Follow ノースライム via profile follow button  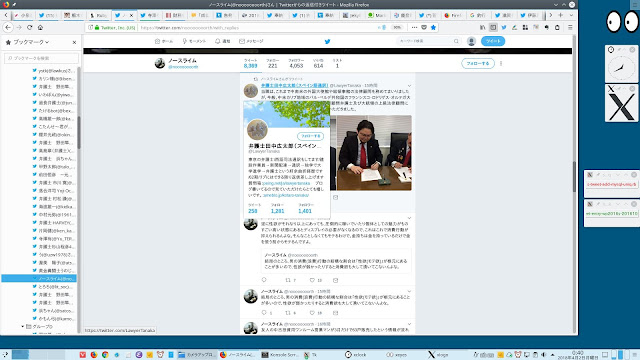[478, 64]
